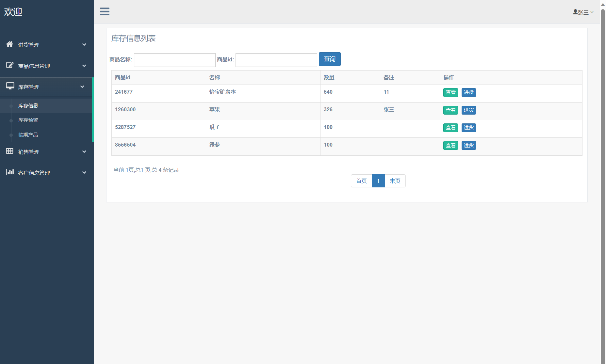The image size is (606, 364).
Task: Click into the 商品id search field
Action: coord(276,60)
